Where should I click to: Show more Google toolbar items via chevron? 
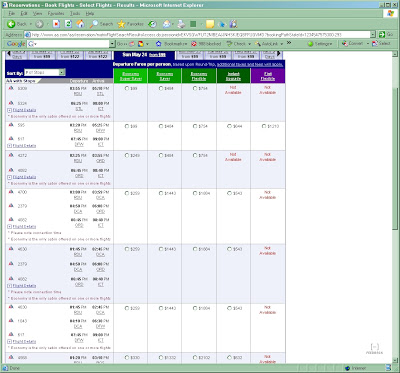coord(289,43)
